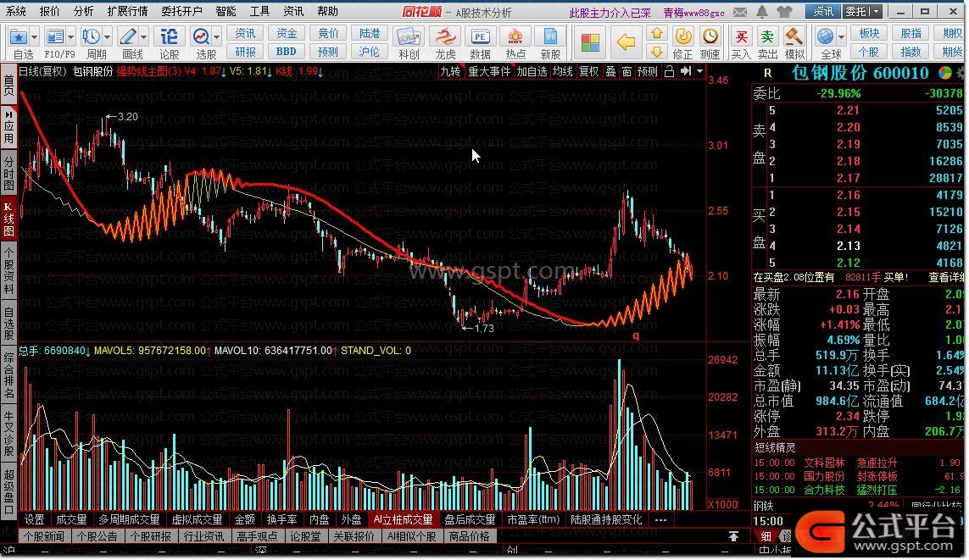Click the 卖出 sell icon
Screen dimensions: 969x560
[767, 36]
